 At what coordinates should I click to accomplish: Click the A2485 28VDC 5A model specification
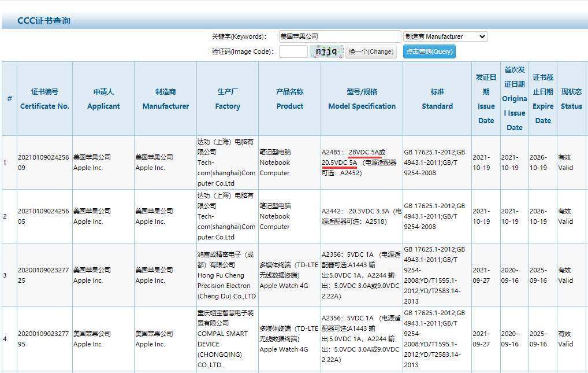pos(359,163)
